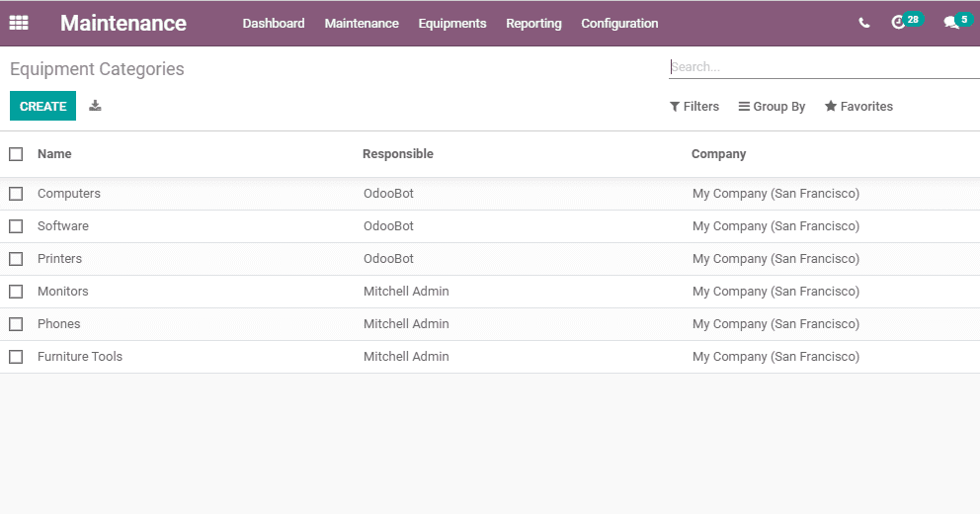This screenshot has height=514, width=980.
Task: Focus the Search input field
Action: (x=824, y=67)
